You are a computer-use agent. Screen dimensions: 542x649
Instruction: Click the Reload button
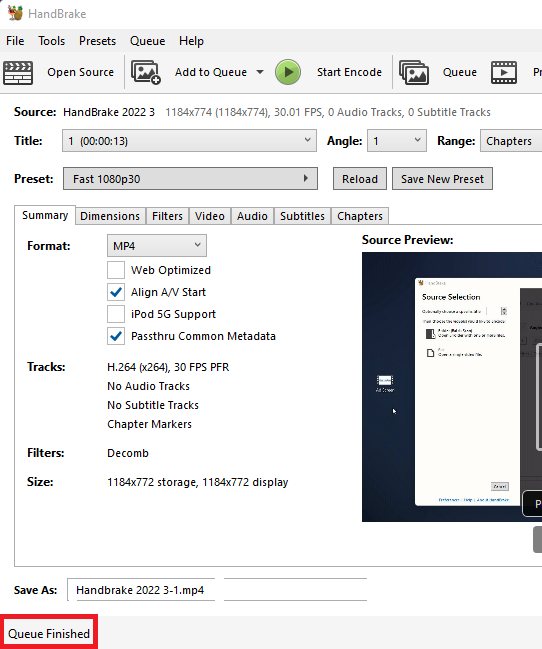[x=360, y=179]
